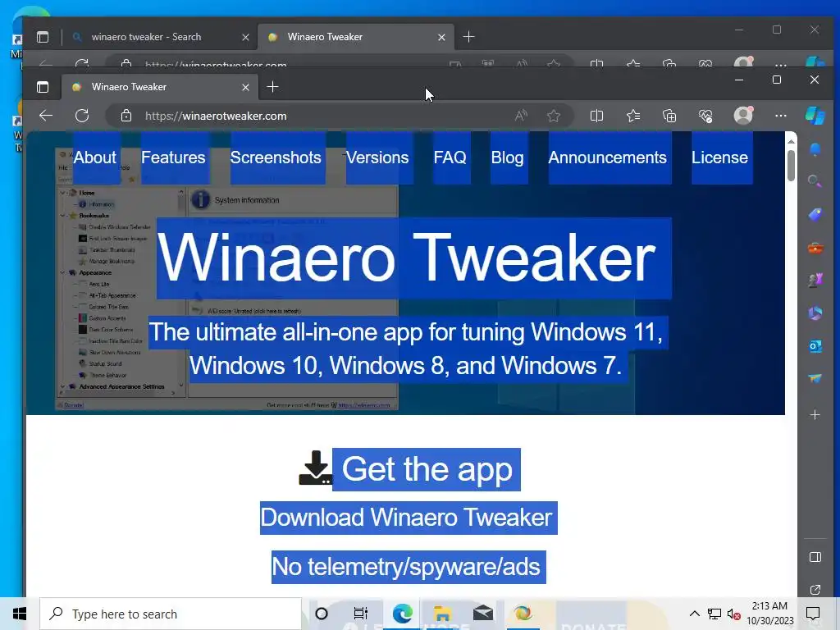Screen dimensions: 840x630
Task: Hide the Edge sidebar using bottom panel icon
Action: tap(815, 557)
